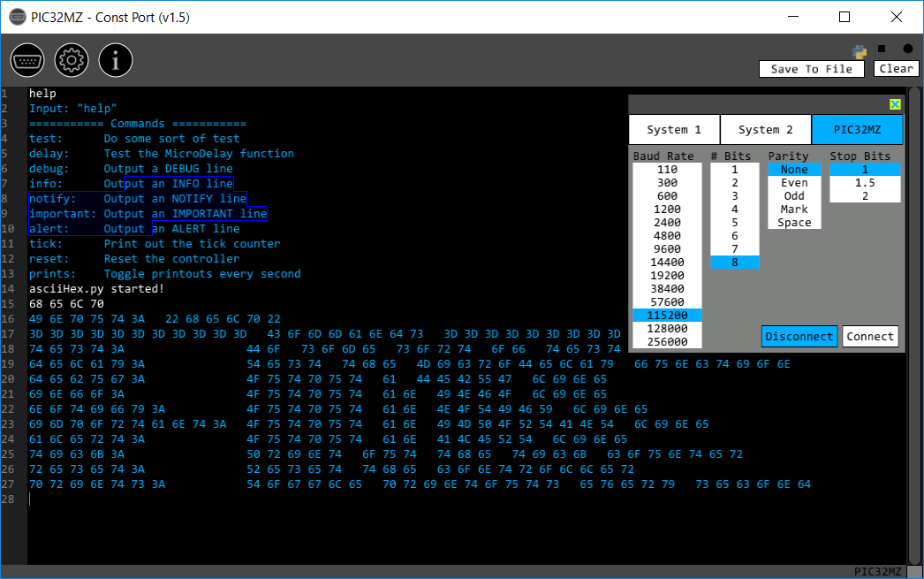Set stop bits to 2
This screenshot has height=579, width=924.
point(865,196)
